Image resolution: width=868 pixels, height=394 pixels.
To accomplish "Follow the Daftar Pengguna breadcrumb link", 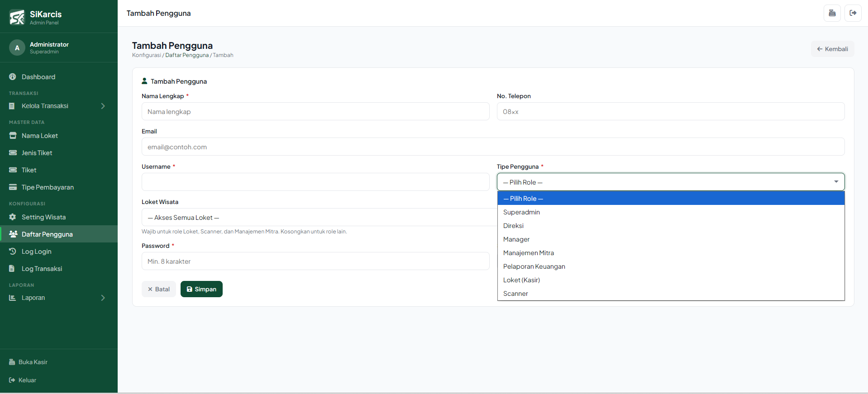I will pos(187,55).
